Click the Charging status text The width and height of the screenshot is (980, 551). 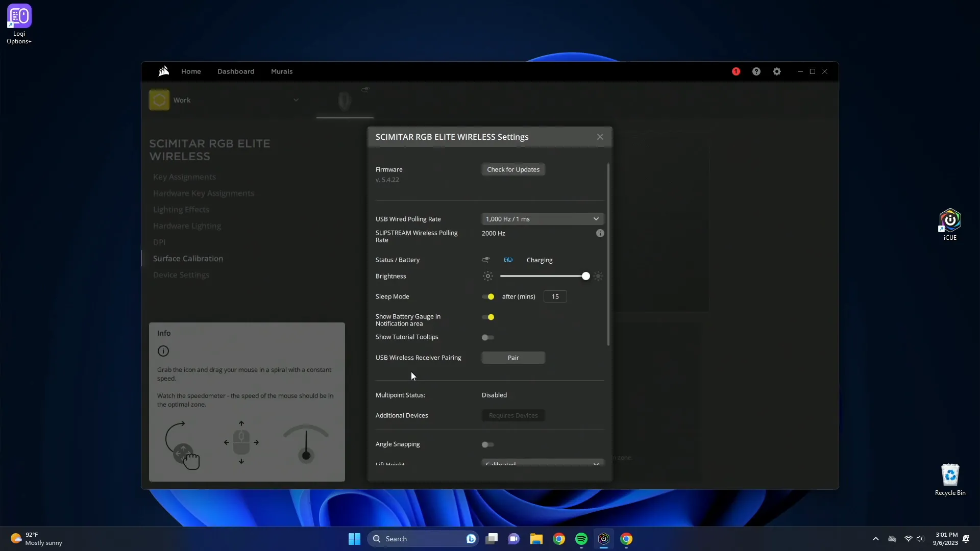[x=540, y=260]
